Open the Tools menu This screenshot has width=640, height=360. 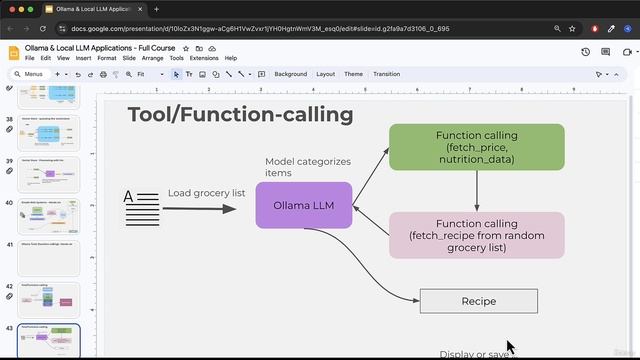(x=176, y=58)
